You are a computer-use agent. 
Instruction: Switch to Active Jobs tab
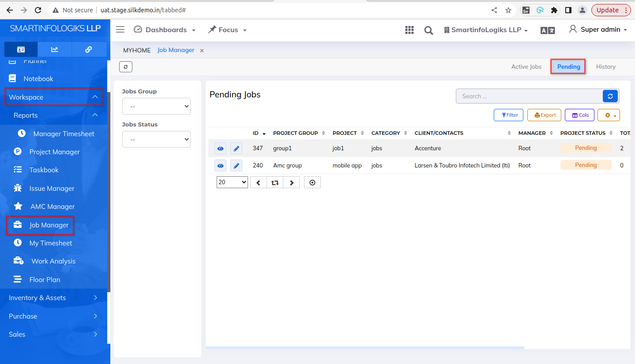point(526,67)
